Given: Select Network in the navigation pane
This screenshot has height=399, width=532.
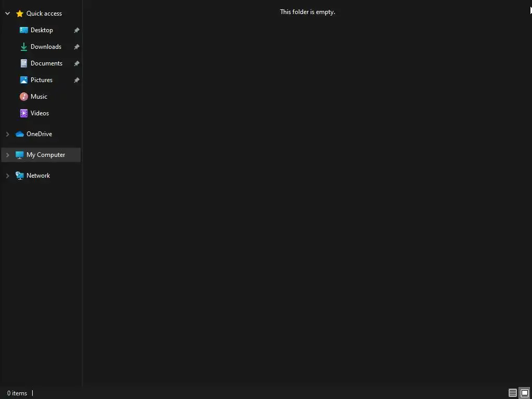Looking at the screenshot, I should (x=38, y=176).
